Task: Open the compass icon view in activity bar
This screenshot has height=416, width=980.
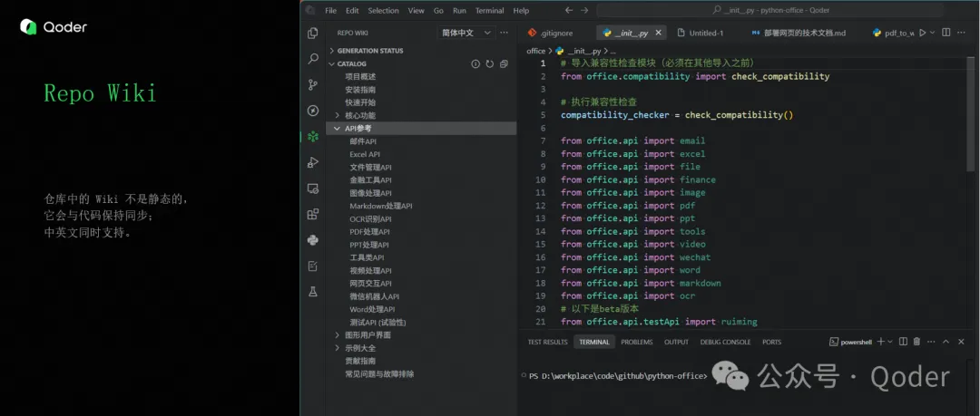Action: click(x=313, y=111)
